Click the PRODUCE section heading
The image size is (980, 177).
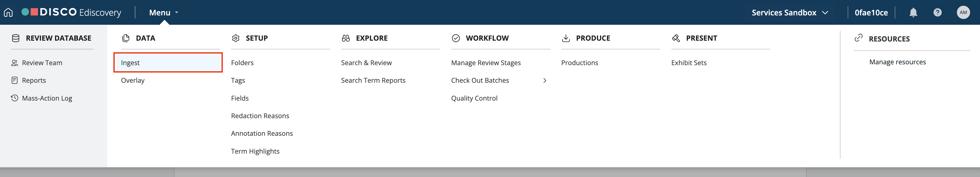tap(593, 38)
